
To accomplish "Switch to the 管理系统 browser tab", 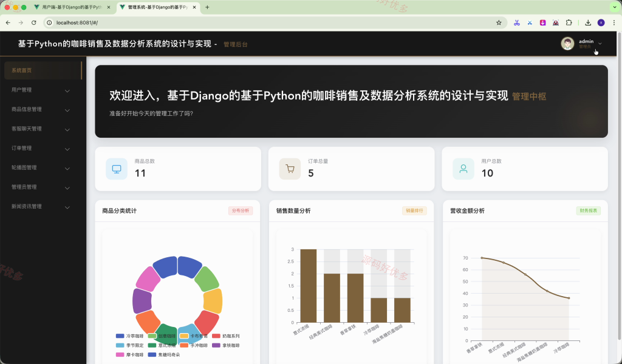I will point(159,7).
